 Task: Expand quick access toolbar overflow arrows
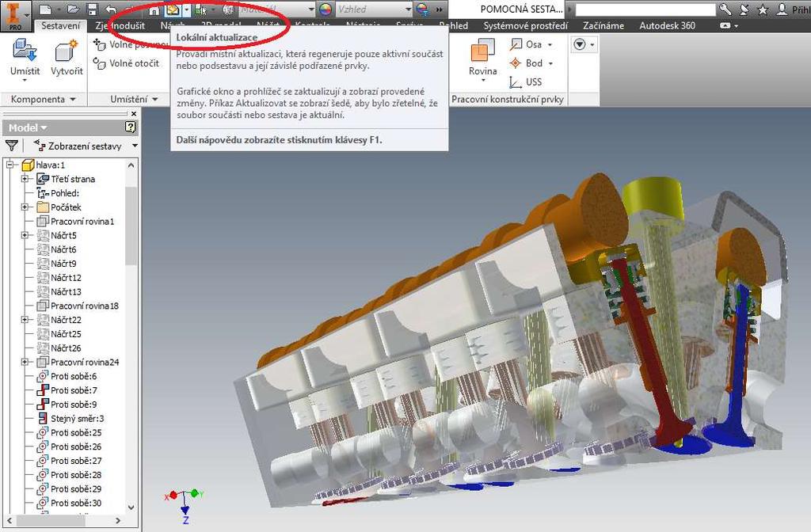point(439,9)
